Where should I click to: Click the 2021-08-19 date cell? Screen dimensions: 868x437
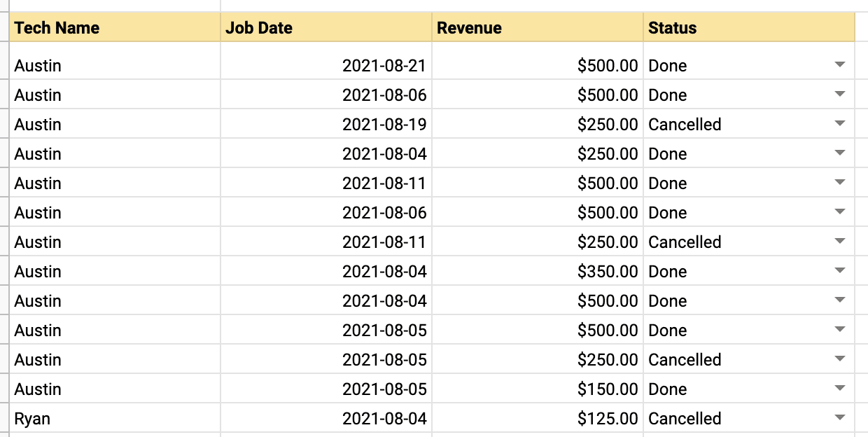click(326, 124)
